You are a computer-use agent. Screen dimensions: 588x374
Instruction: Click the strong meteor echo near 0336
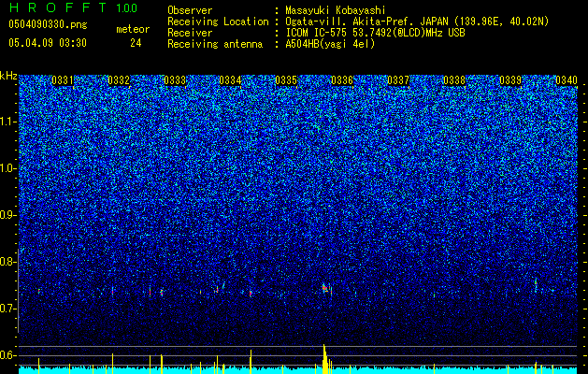pyautogui.click(x=326, y=289)
